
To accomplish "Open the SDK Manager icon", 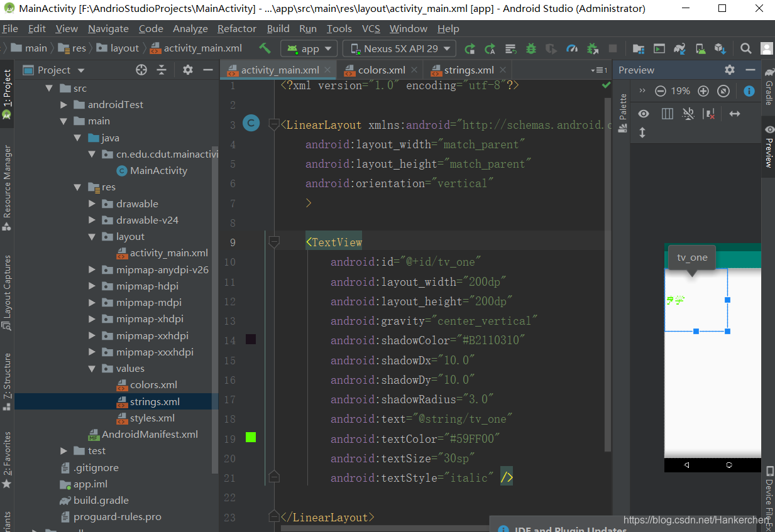I will pos(720,48).
